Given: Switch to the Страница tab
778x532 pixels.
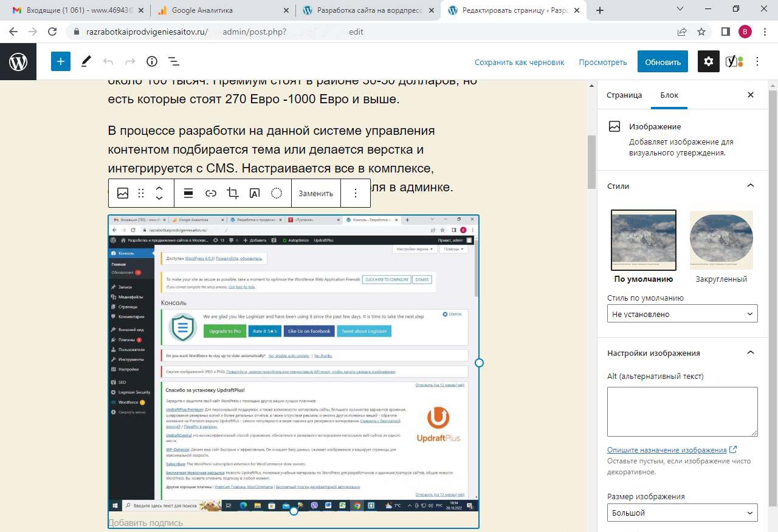Looking at the screenshot, I should point(624,95).
